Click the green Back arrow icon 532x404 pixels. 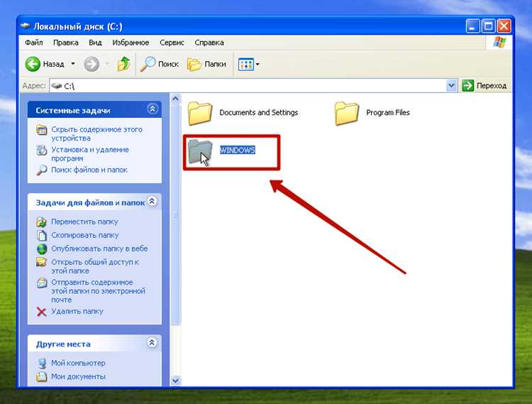(x=33, y=64)
